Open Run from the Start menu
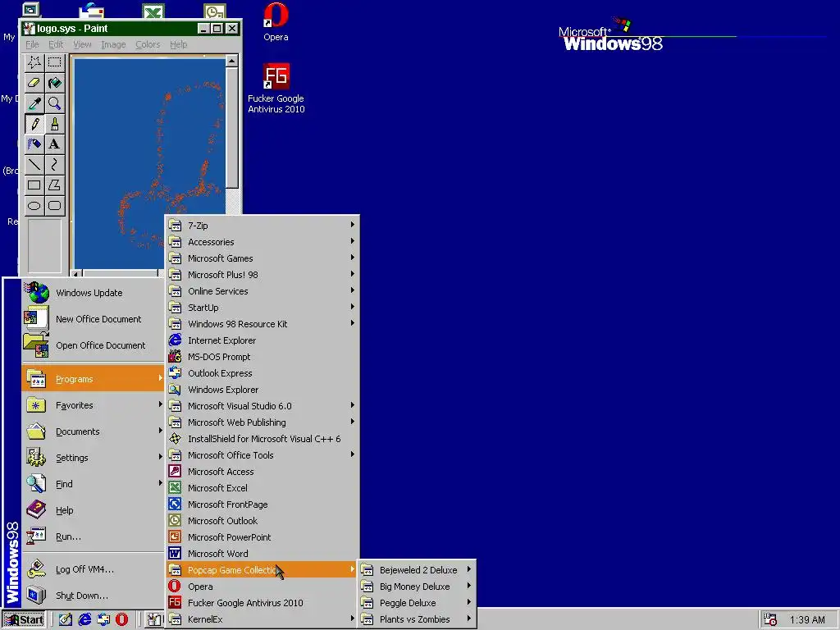 [94, 536]
